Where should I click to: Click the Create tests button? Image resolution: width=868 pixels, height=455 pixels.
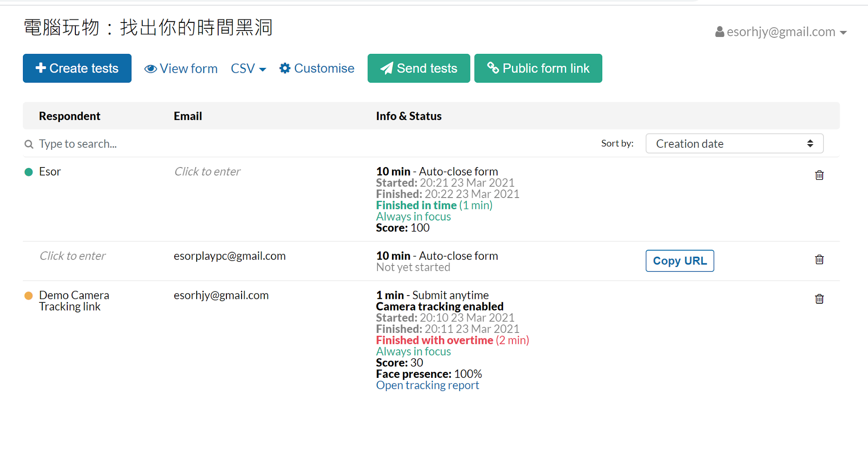(x=77, y=68)
